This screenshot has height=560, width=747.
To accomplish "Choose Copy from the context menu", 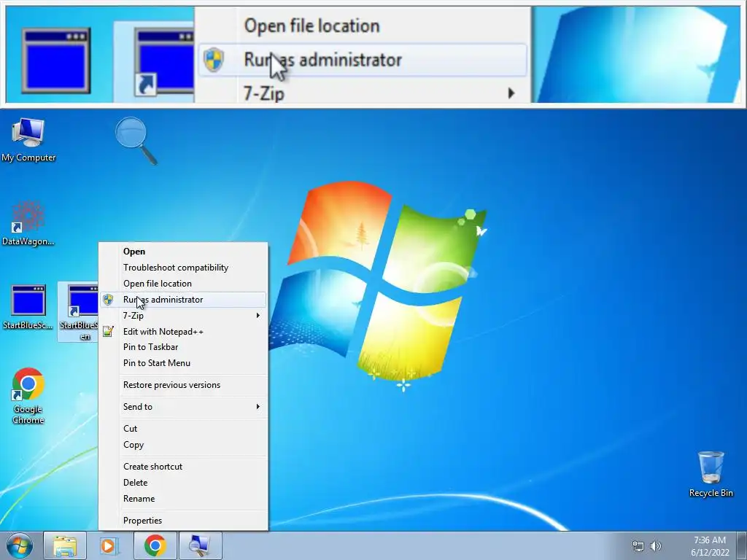I will click(183, 445).
